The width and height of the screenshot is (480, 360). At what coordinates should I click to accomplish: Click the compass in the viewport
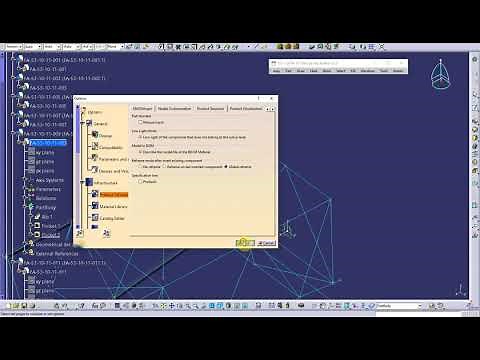click(x=441, y=74)
